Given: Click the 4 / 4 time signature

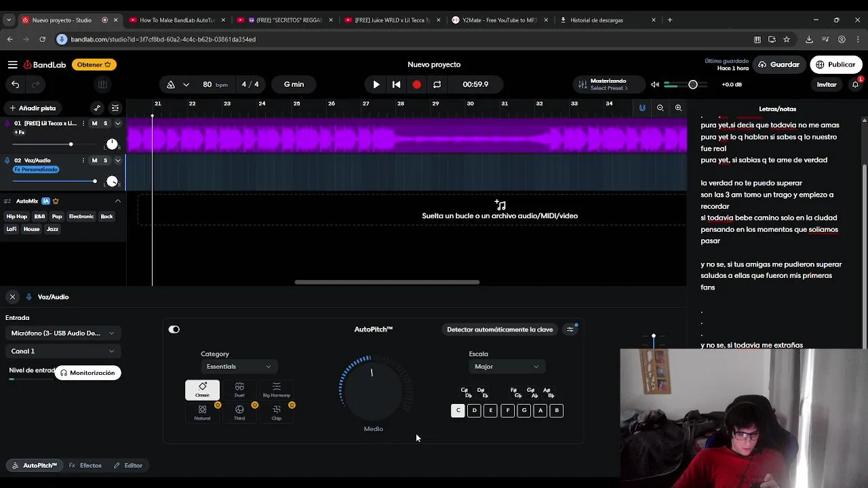Looking at the screenshot, I should pyautogui.click(x=250, y=84).
